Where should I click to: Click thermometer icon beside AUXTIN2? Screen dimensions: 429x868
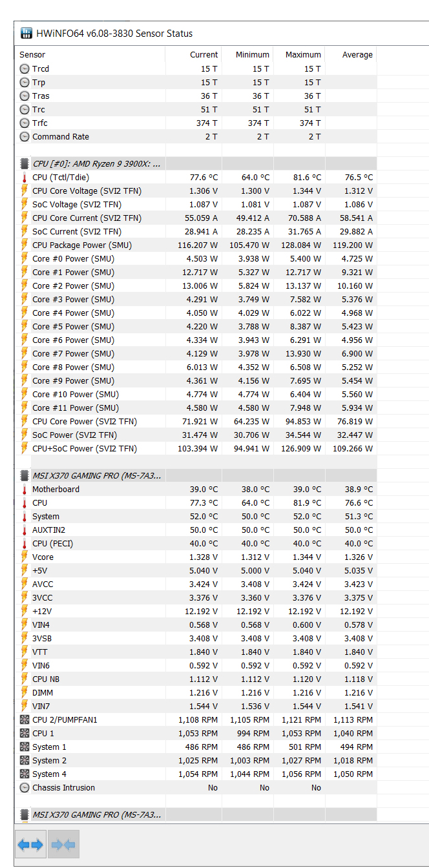pyautogui.click(x=25, y=530)
